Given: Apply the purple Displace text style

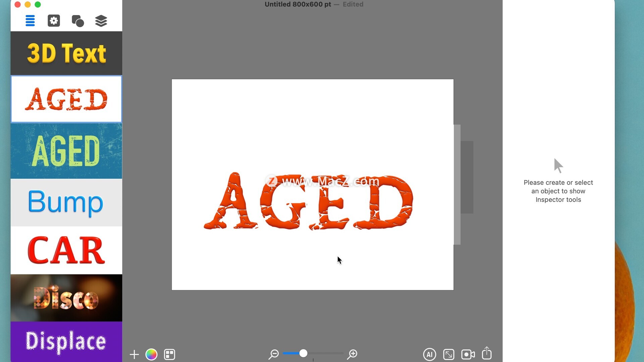Looking at the screenshot, I should (66, 342).
